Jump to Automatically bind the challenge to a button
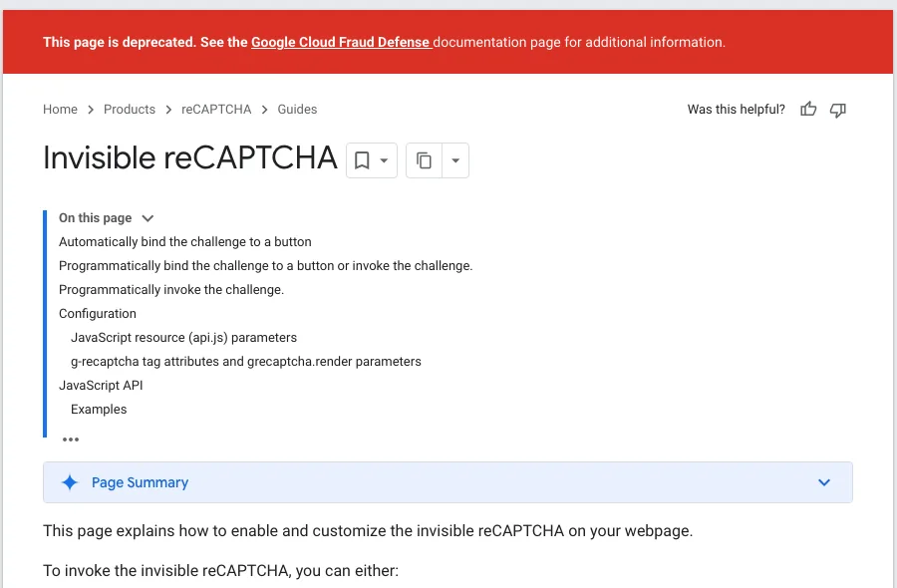The width and height of the screenshot is (897, 588). point(184,242)
